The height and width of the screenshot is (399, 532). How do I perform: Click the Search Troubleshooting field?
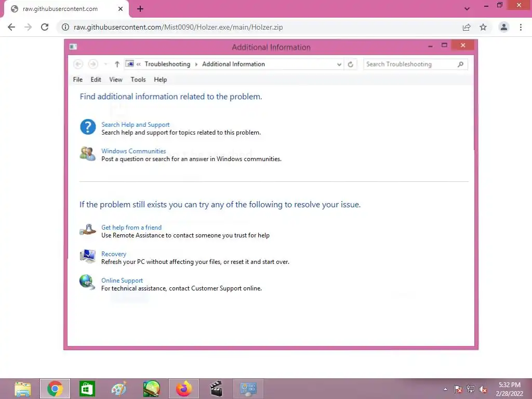[x=415, y=64]
